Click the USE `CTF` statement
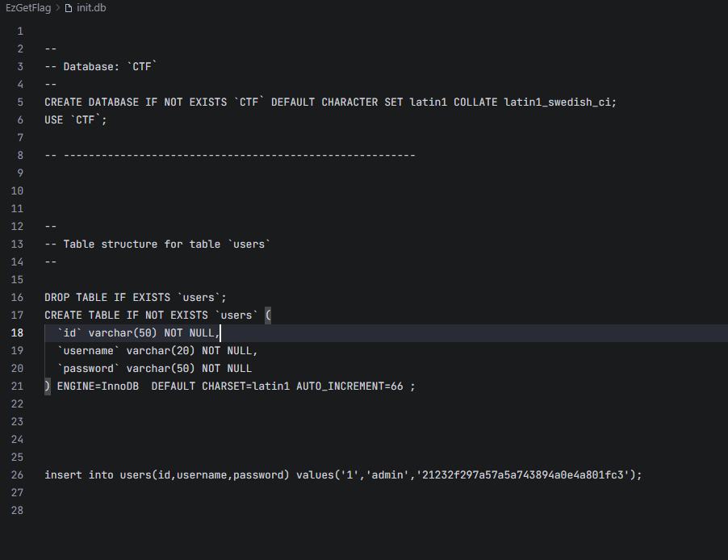The height and width of the screenshot is (560, 728). pos(75,120)
